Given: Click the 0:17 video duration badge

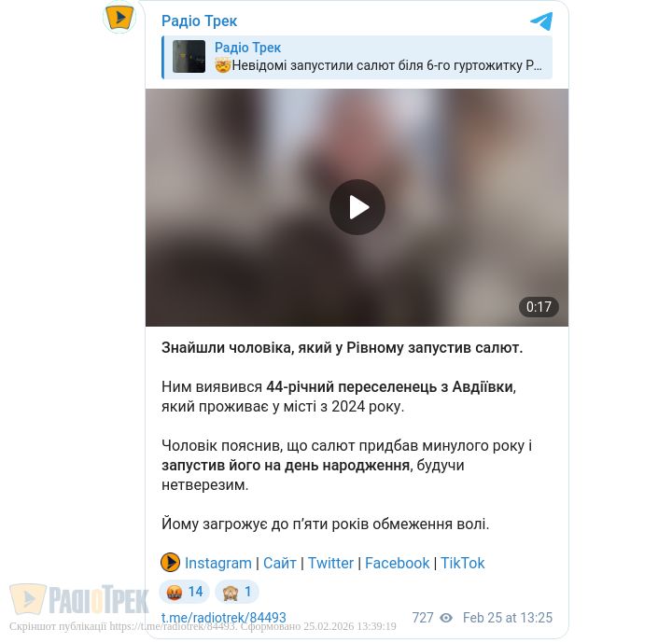Looking at the screenshot, I should point(539,307).
